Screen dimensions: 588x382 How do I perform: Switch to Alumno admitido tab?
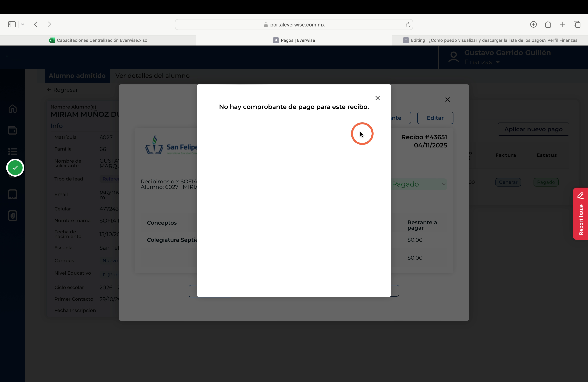coord(77,76)
